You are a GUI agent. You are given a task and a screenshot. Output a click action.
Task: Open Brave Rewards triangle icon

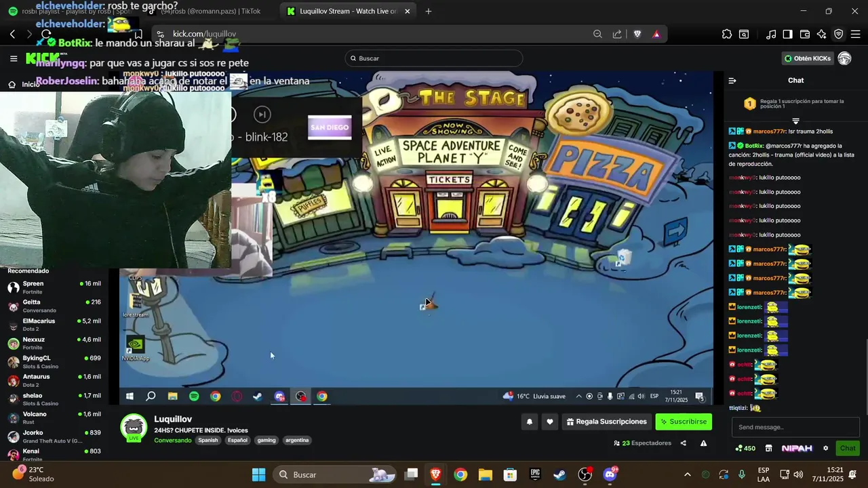(x=656, y=34)
